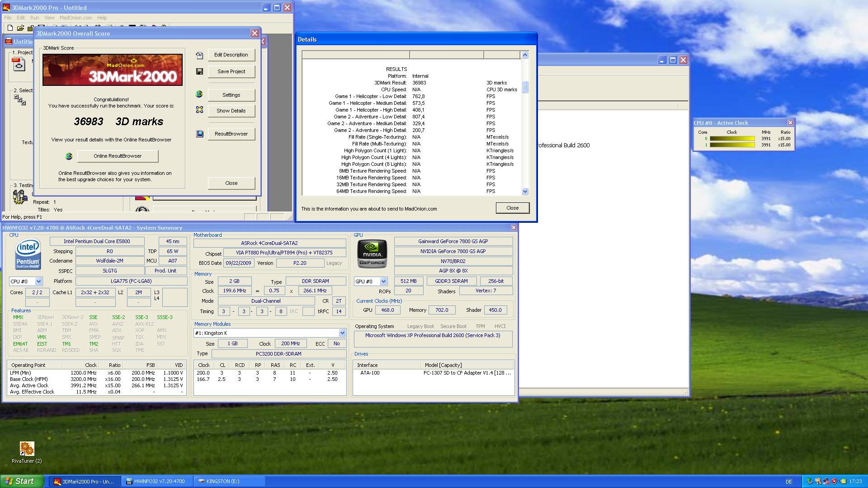Image resolution: width=868 pixels, height=488 pixels.
Task: Switch to 3DMark2000 Pro taskbar button
Action: tap(85, 481)
